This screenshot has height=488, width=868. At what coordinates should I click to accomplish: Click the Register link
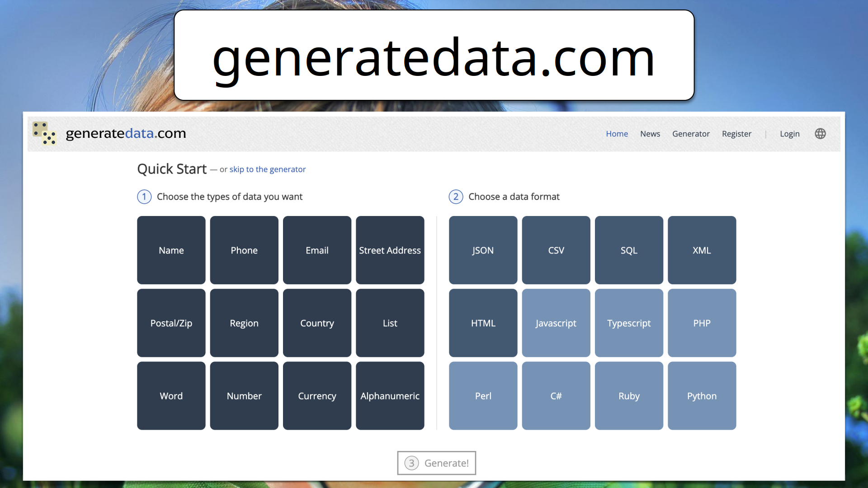tap(736, 134)
